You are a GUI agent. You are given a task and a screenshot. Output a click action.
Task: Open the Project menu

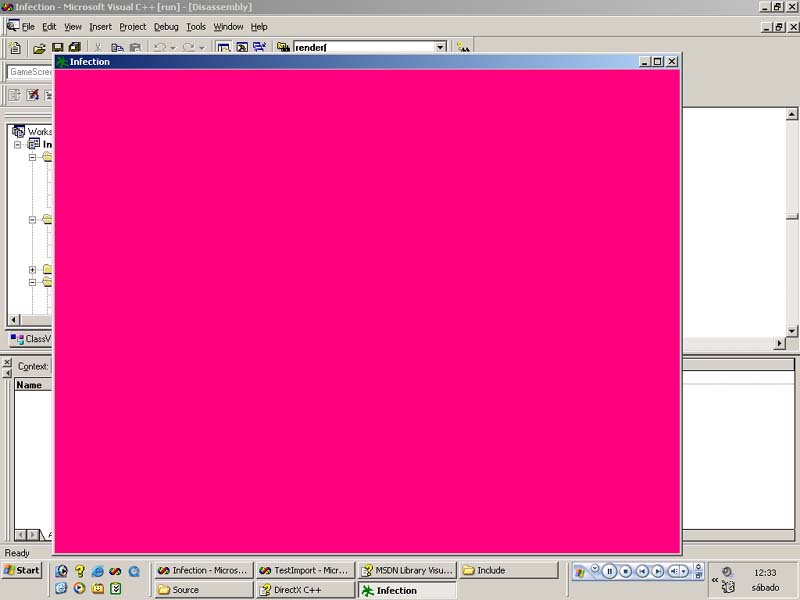[x=133, y=27]
